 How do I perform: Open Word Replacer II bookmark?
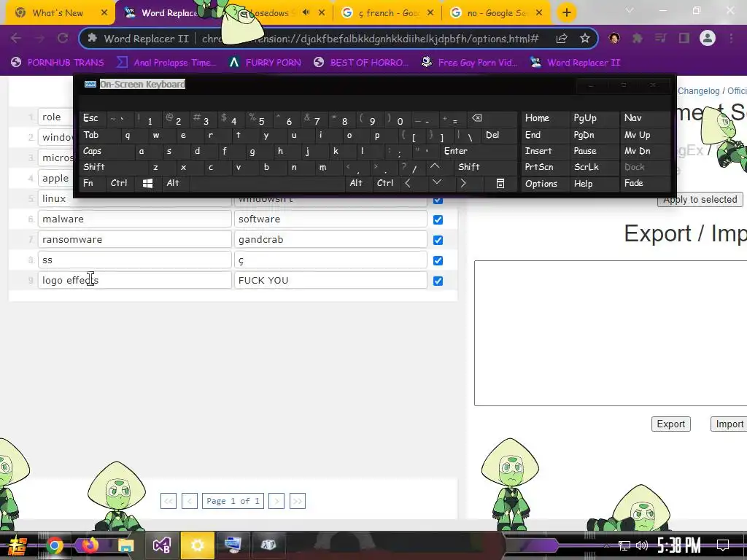(x=575, y=63)
